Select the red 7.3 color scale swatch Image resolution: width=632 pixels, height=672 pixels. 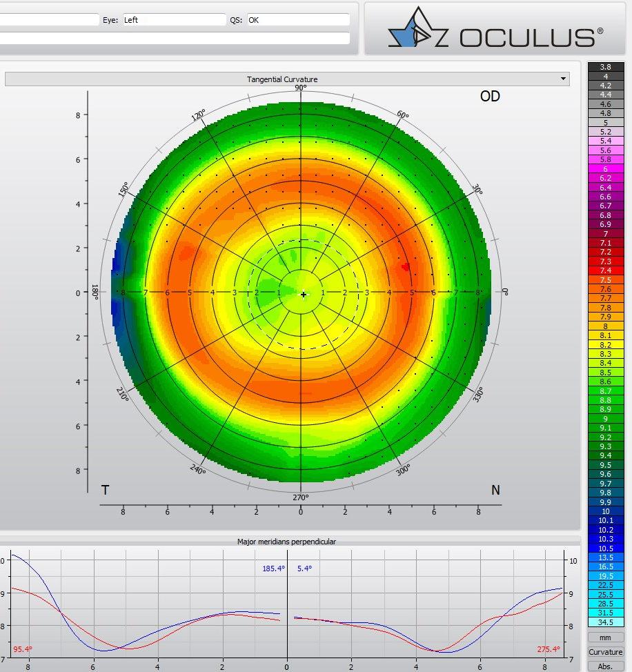pos(606,262)
